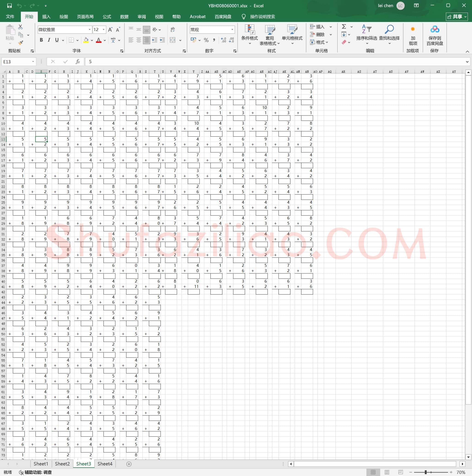Toggle Italic formatting
This screenshot has height=476, width=472.
tap(49, 40)
